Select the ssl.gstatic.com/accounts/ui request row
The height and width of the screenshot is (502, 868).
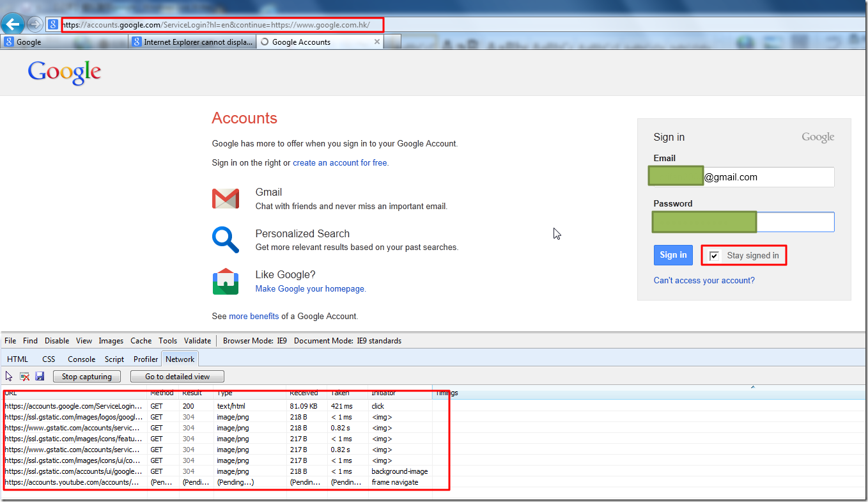pyautogui.click(x=218, y=471)
